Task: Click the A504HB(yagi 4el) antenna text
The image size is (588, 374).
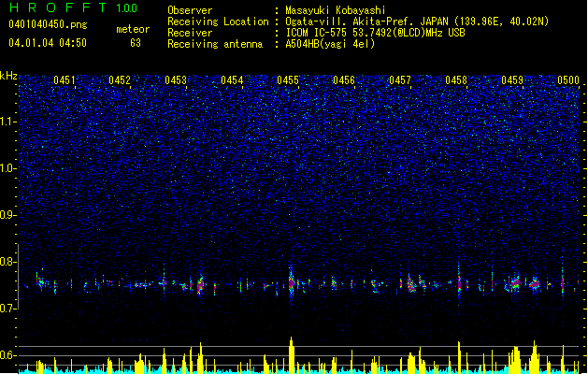Action: pos(330,44)
